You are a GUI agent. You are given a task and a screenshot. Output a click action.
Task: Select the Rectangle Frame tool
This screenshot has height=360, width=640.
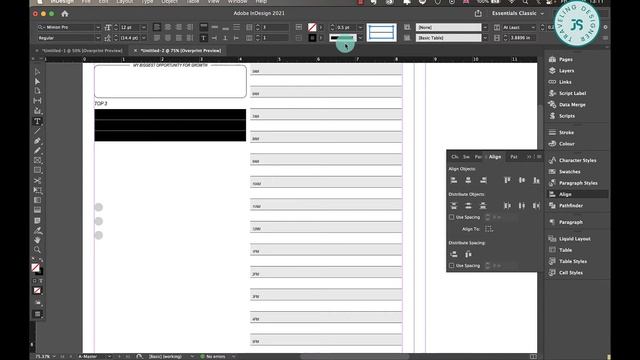tap(37, 160)
